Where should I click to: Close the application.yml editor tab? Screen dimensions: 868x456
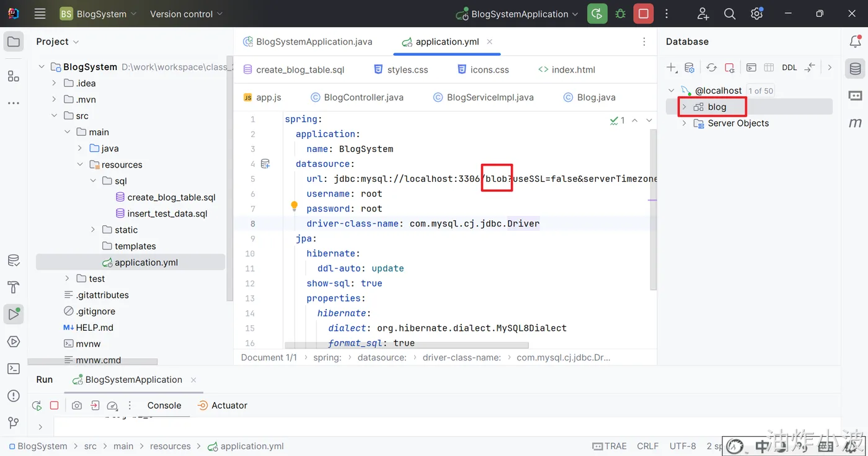click(x=490, y=42)
